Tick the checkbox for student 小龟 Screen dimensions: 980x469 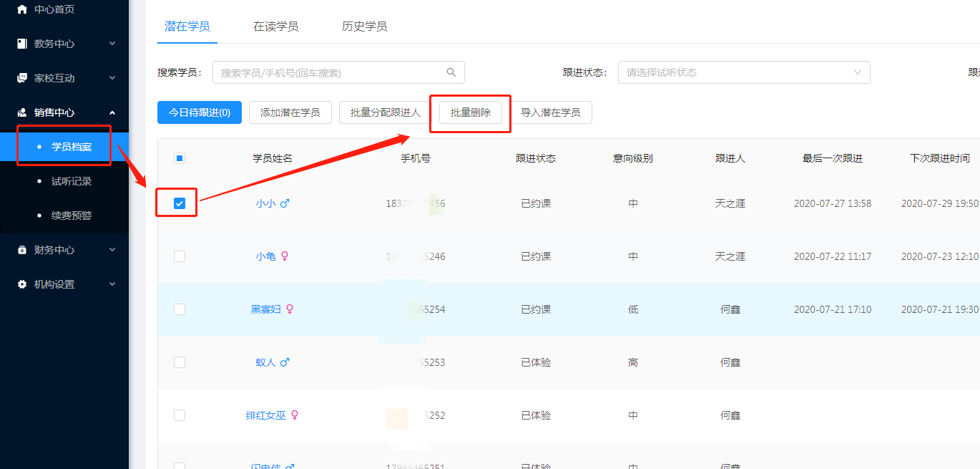[180, 256]
